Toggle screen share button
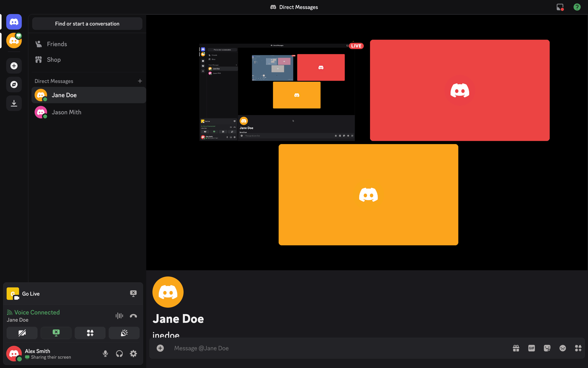This screenshot has height=368, width=588. pyautogui.click(x=56, y=333)
